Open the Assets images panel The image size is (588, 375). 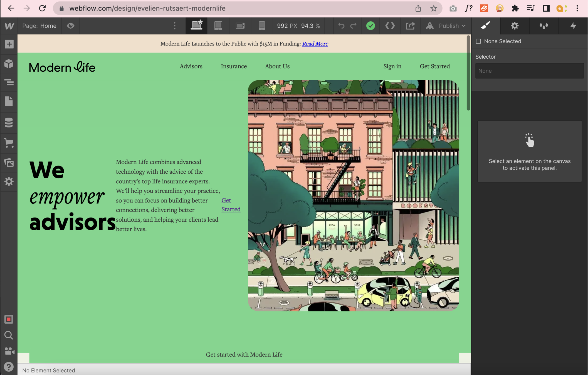coord(9,162)
